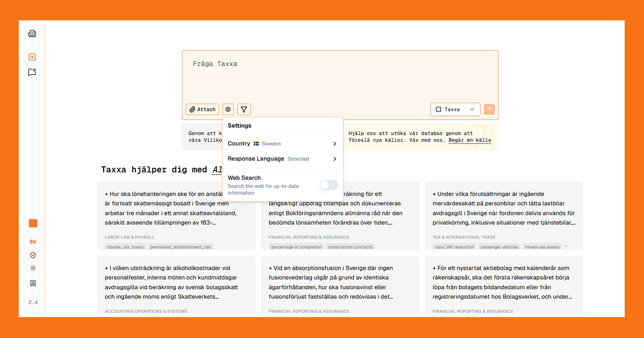Open the building icon at the sidebar top
This screenshot has height=338, width=644.
(x=32, y=34)
